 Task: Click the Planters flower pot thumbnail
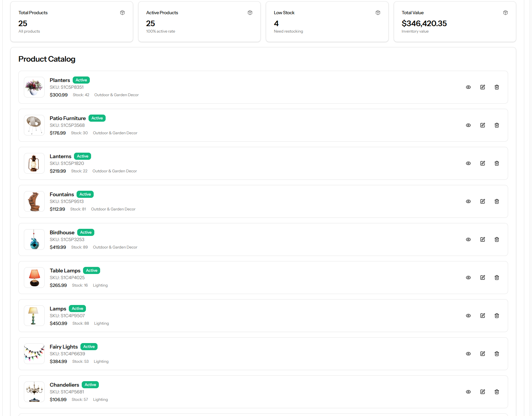pos(34,87)
